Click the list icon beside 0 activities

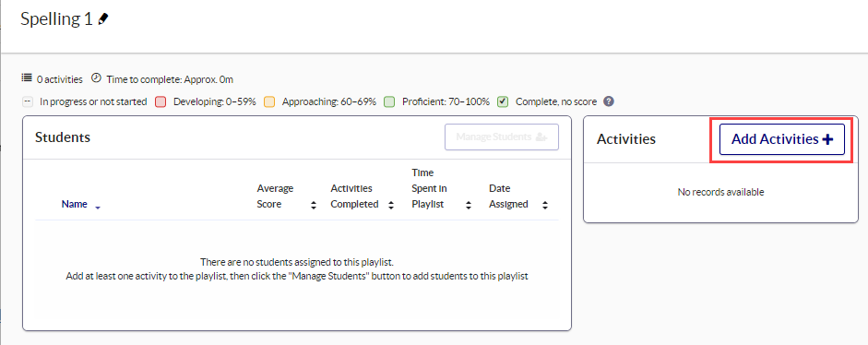coord(27,78)
